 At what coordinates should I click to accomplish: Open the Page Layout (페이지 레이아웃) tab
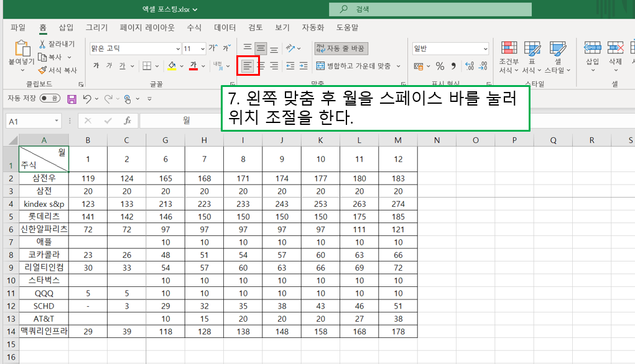[x=147, y=27]
